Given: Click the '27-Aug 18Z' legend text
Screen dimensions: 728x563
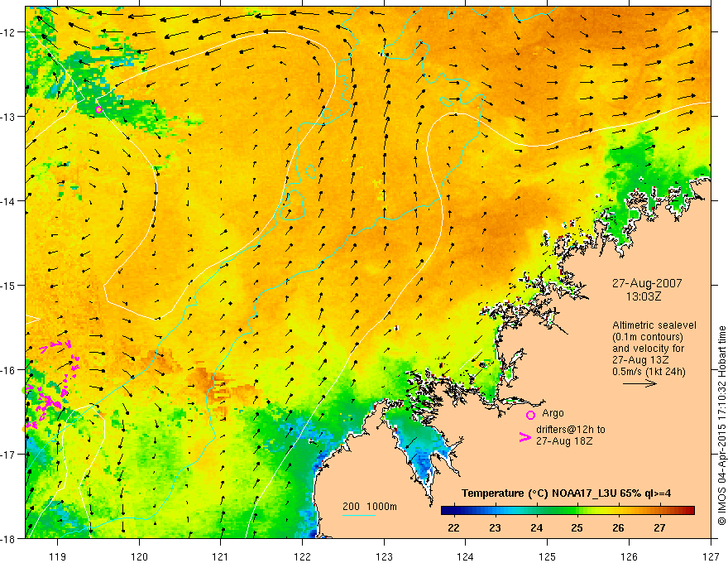Looking at the screenshot, I should point(564,441).
